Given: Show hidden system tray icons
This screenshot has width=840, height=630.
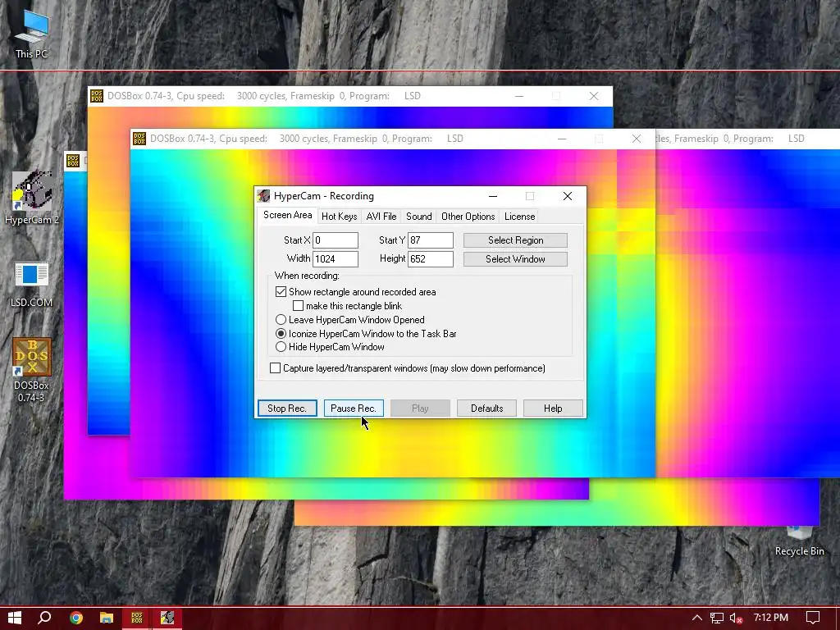Looking at the screenshot, I should click(x=696, y=618).
